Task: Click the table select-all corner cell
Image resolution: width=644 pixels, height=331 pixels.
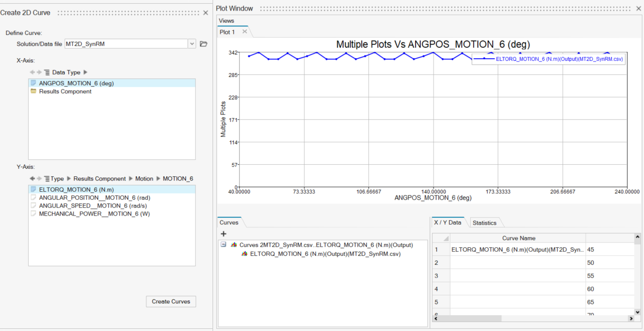Action: tap(441, 238)
